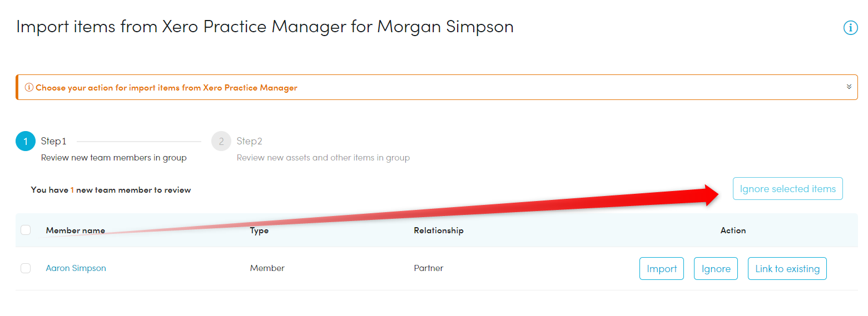Click the Link to existing button

tap(787, 269)
